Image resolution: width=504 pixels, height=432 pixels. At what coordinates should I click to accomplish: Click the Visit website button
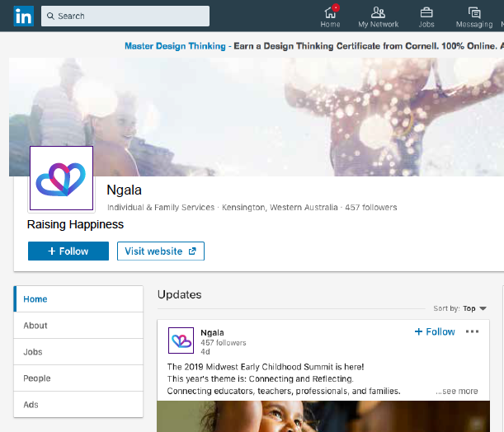(161, 251)
